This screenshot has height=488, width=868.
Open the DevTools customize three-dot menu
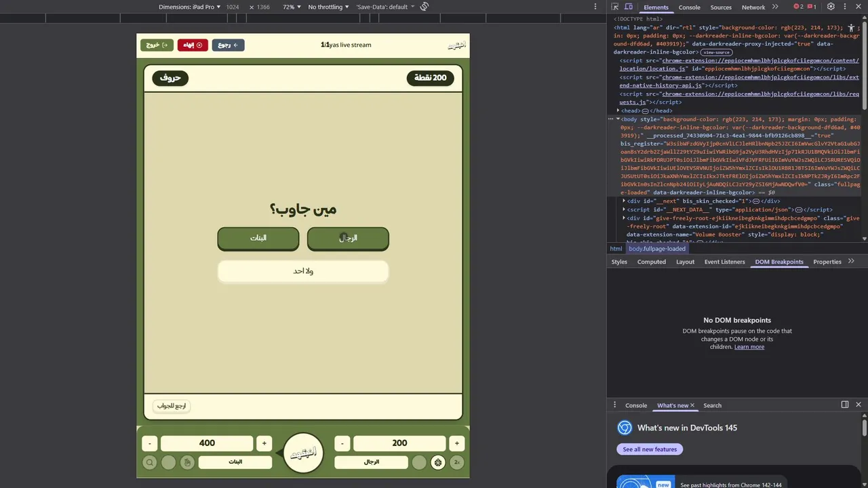844,7
